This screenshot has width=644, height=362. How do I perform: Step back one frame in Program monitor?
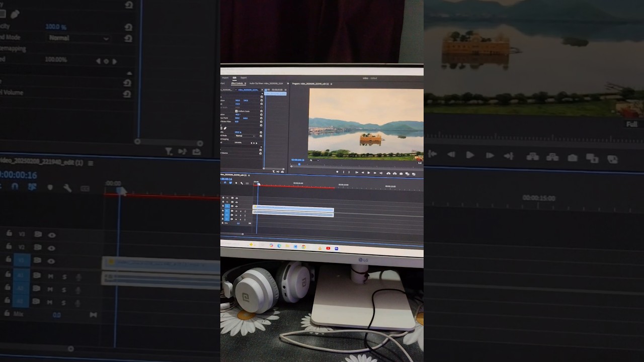(x=363, y=172)
